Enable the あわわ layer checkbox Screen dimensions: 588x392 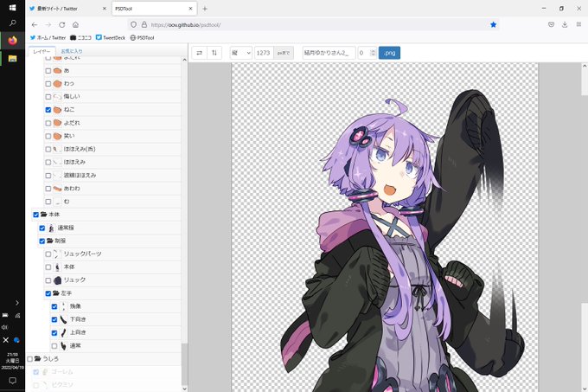[x=48, y=189]
